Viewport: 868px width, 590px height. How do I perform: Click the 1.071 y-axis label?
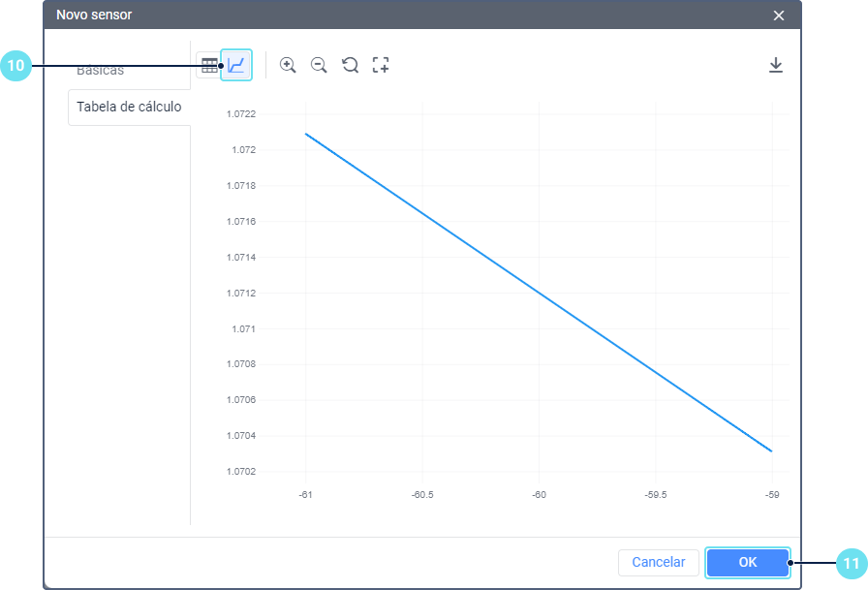click(243, 328)
